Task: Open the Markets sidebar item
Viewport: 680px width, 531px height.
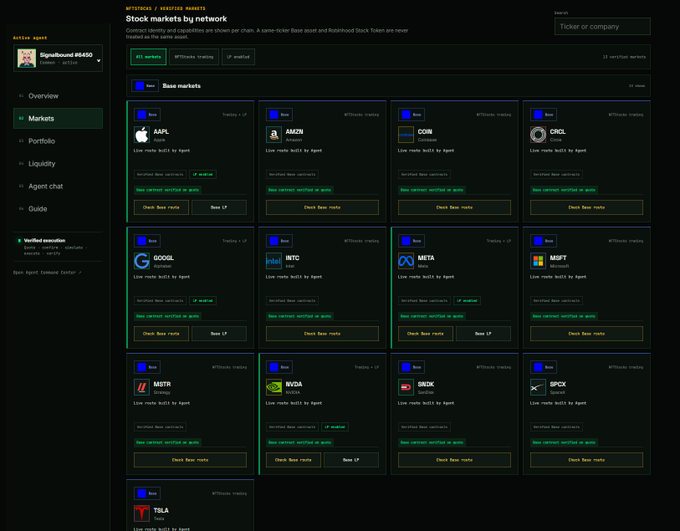Action: [x=58, y=118]
